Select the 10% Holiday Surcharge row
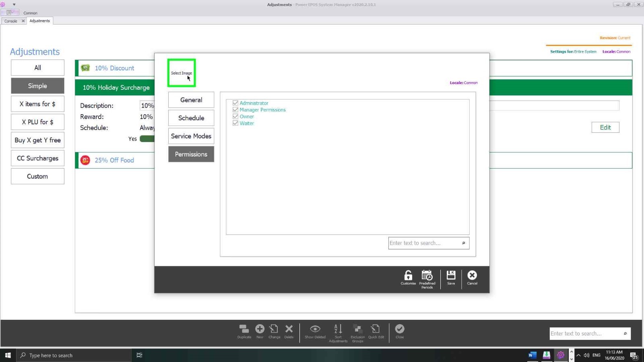Image resolution: width=644 pixels, height=362 pixels. pyautogui.click(x=116, y=87)
